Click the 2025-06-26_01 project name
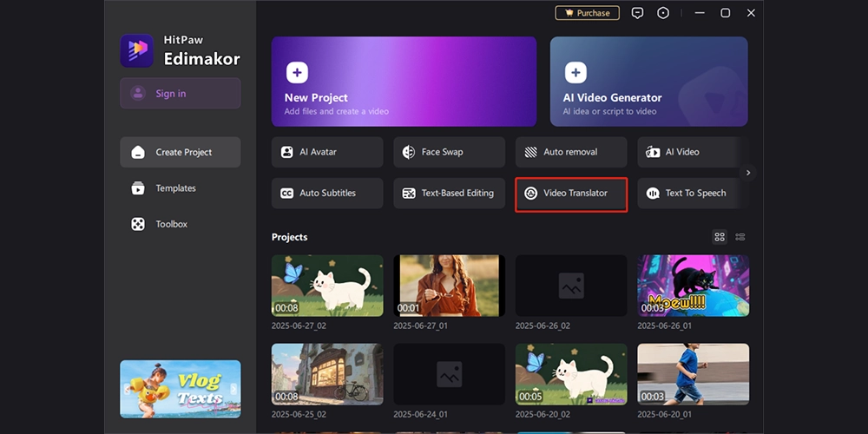The height and width of the screenshot is (434, 868). click(x=664, y=325)
